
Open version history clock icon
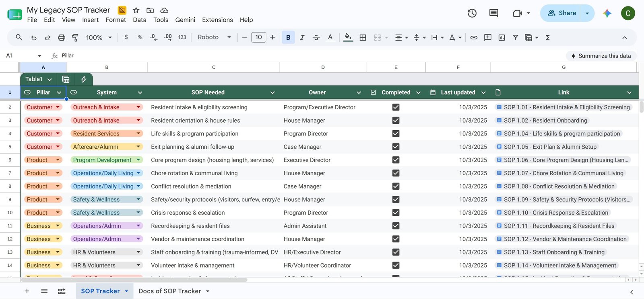pyautogui.click(x=472, y=13)
